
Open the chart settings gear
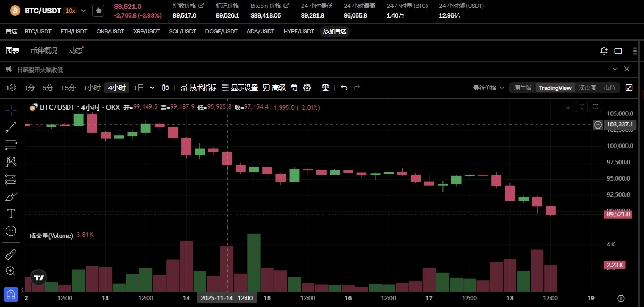pyautogui.click(x=307, y=88)
